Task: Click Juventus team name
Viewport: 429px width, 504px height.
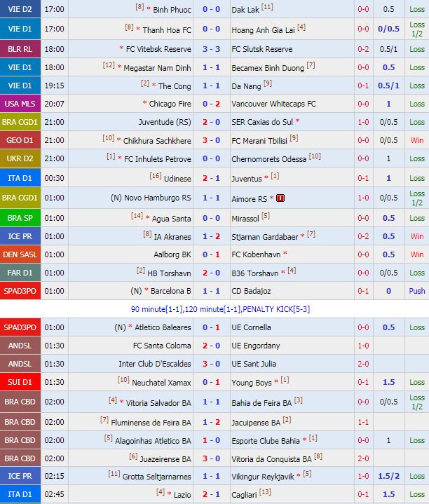Action: [x=247, y=179]
